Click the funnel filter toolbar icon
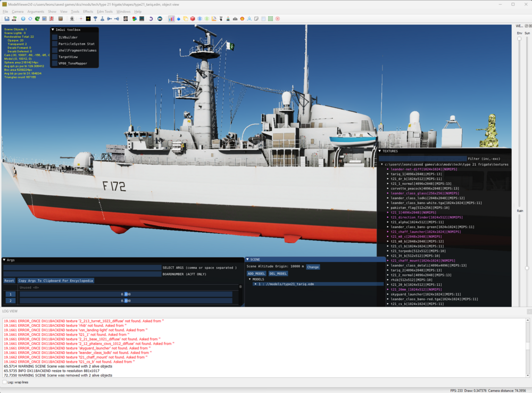532x393 pixels. coord(95,19)
